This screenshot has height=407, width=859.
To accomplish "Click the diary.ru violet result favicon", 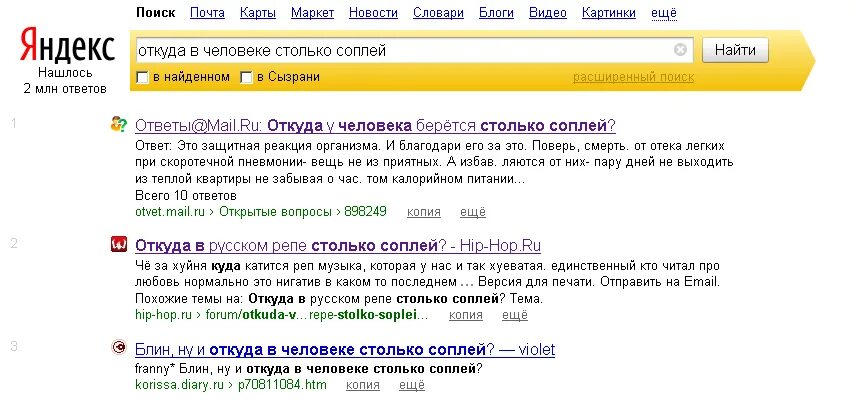I will click(118, 348).
